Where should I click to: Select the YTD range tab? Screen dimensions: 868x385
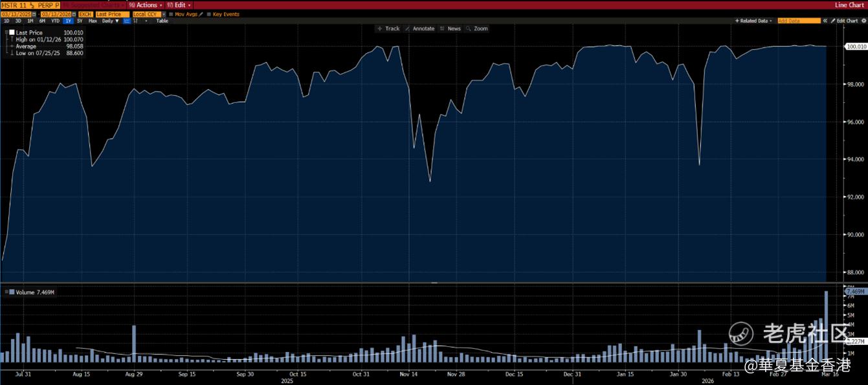click(x=56, y=21)
